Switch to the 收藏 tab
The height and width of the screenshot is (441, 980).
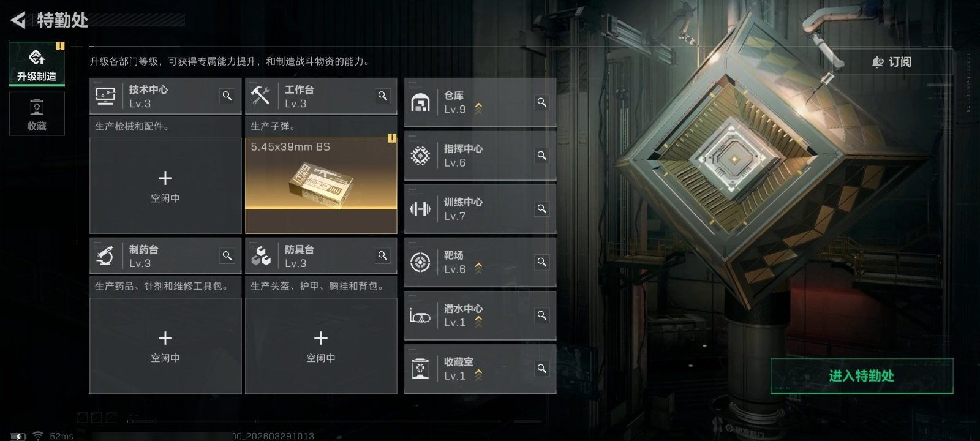pos(37,114)
